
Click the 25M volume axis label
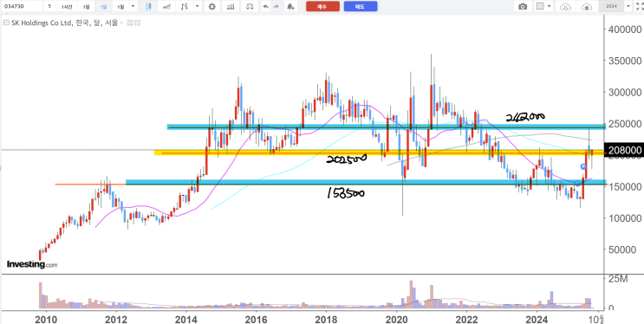[x=618, y=279]
